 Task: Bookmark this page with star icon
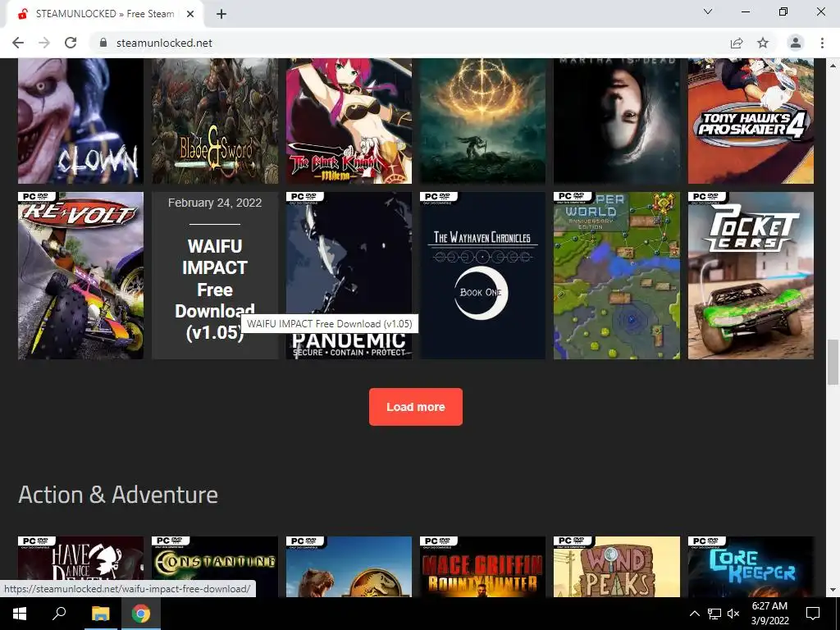point(763,43)
